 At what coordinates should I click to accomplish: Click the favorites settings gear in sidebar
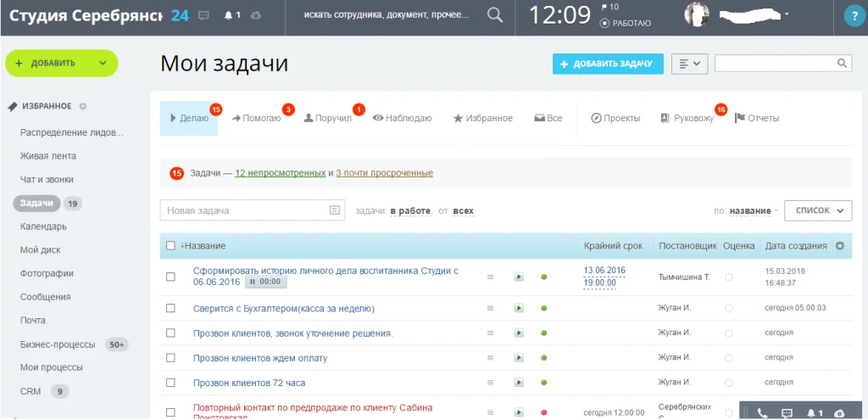[82, 106]
